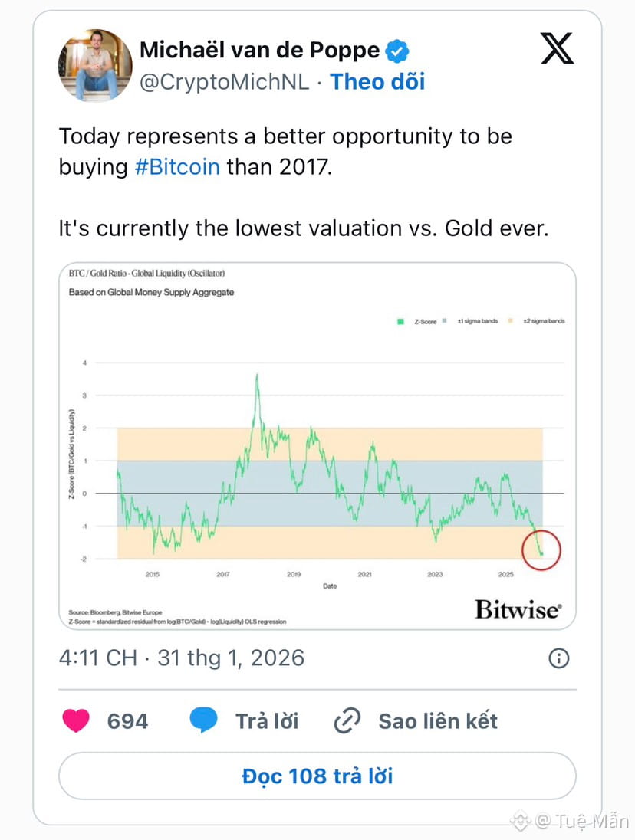The height and width of the screenshot is (840, 635).
Task: Click the "Trả lời" reply label
Action: pos(266,720)
